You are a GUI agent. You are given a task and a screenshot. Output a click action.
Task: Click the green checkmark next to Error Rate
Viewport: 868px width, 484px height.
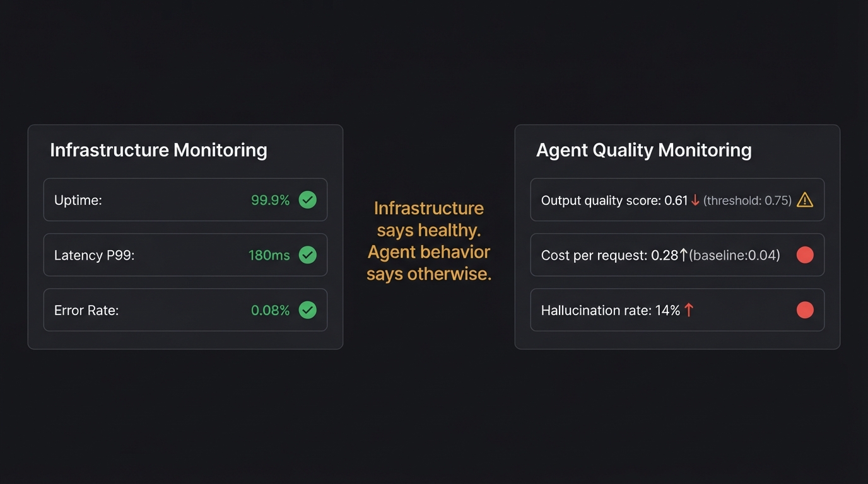pyautogui.click(x=307, y=310)
